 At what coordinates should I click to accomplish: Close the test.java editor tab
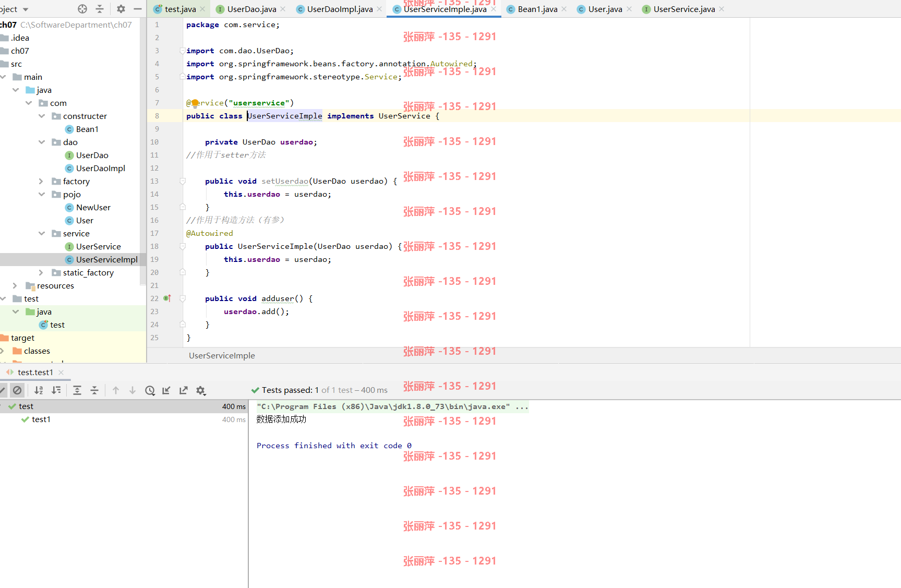point(202,9)
